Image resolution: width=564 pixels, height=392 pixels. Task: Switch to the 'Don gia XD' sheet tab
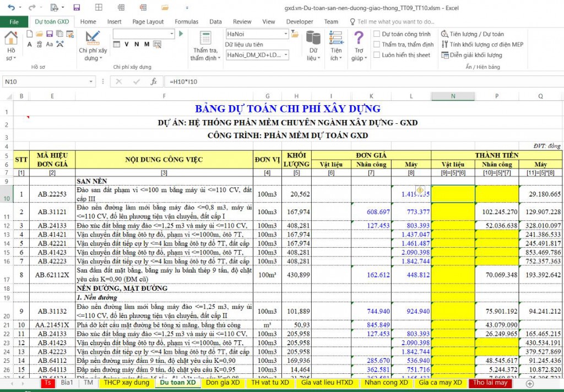point(223,383)
